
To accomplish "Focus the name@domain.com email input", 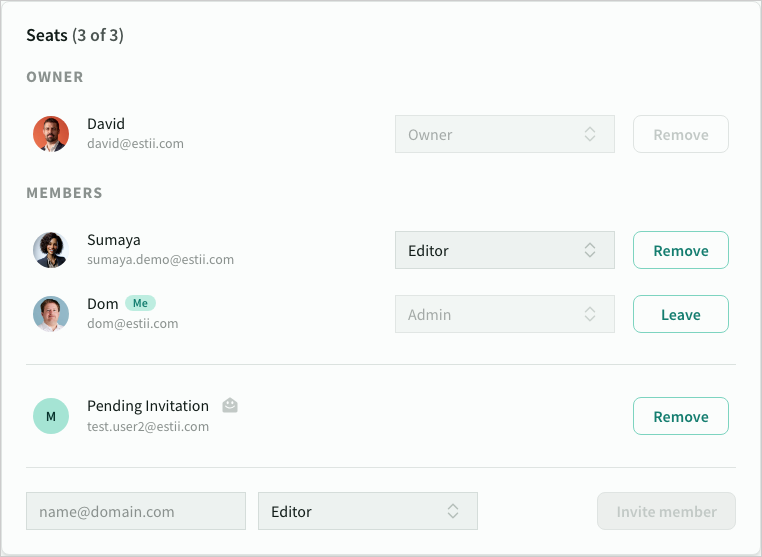I will click(x=136, y=512).
